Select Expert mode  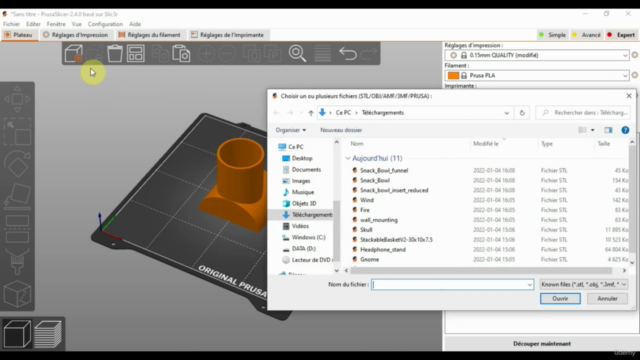(x=621, y=35)
